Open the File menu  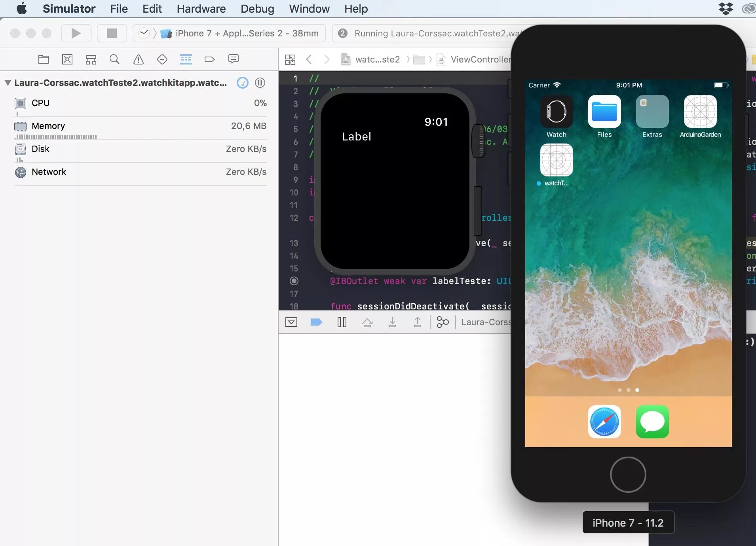pos(119,8)
